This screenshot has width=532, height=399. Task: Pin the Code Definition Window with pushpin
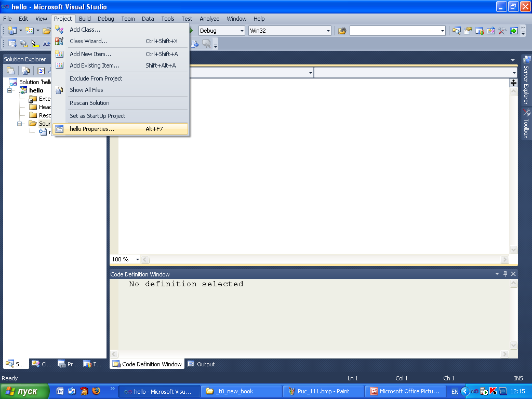pos(505,274)
